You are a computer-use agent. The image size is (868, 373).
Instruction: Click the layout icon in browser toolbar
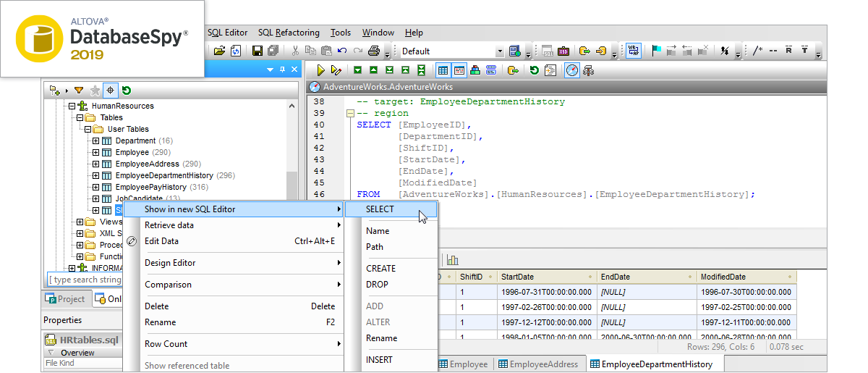[x=55, y=91]
